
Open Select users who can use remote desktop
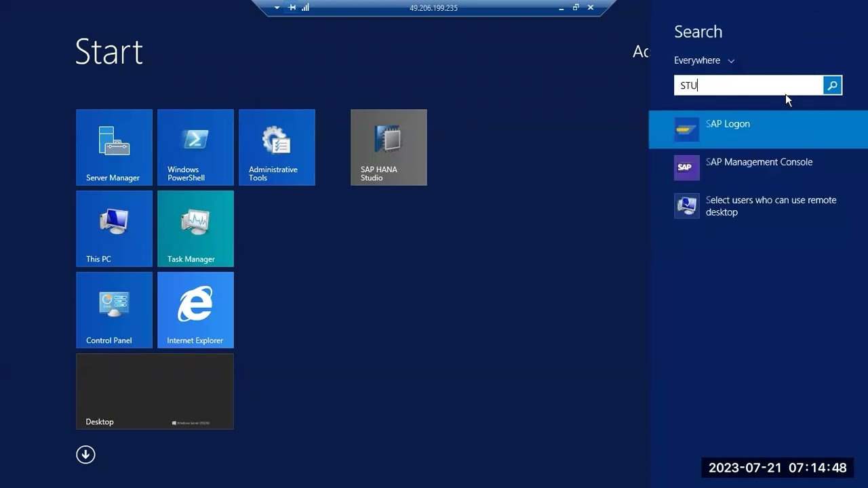[758, 206]
